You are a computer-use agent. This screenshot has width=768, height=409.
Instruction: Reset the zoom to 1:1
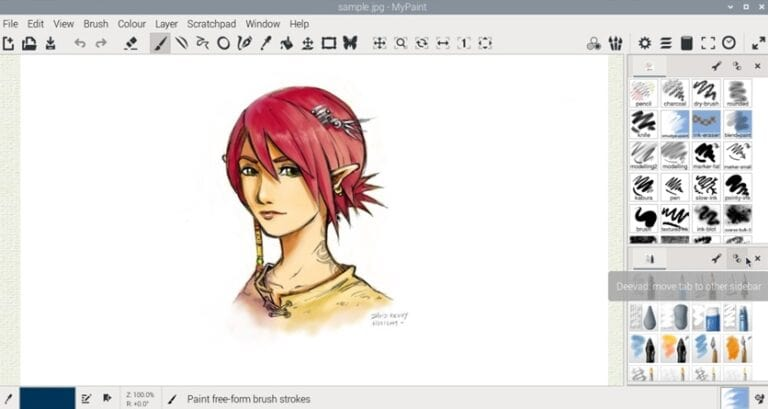click(464, 43)
